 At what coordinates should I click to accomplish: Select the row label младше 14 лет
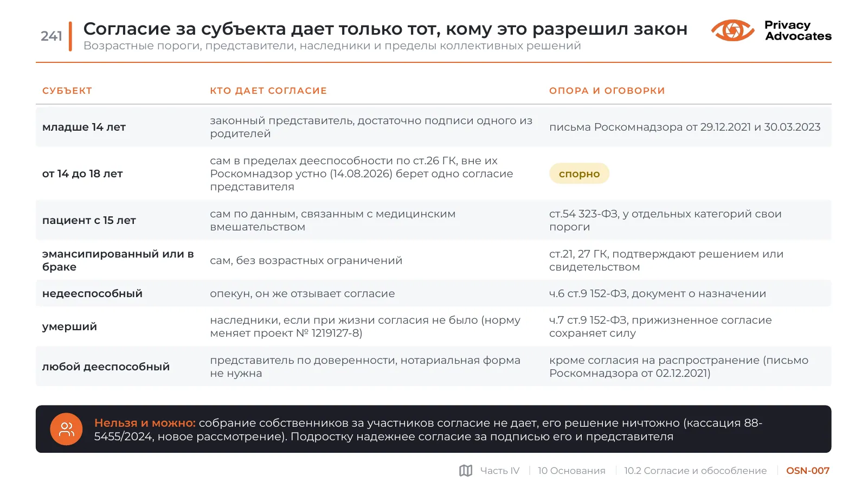pyautogui.click(x=84, y=127)
